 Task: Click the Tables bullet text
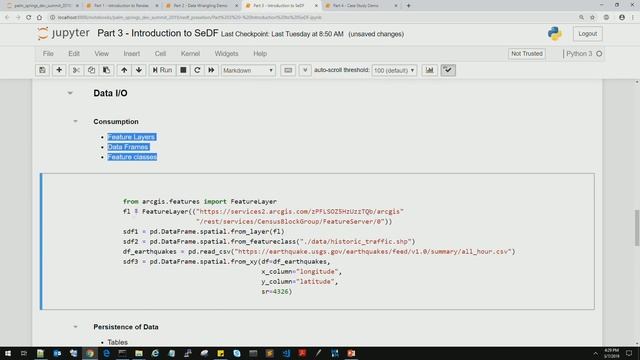[x=118, y=342]
